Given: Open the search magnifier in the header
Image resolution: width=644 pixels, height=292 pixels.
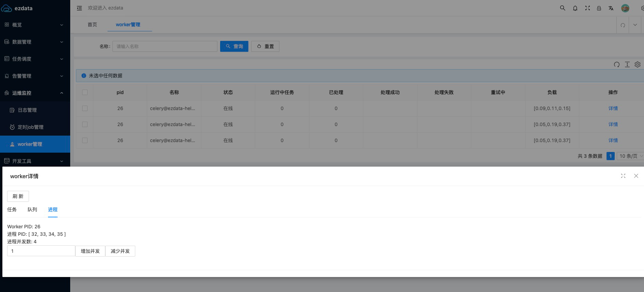Looking at the screenshot, I should coord(563,8).
